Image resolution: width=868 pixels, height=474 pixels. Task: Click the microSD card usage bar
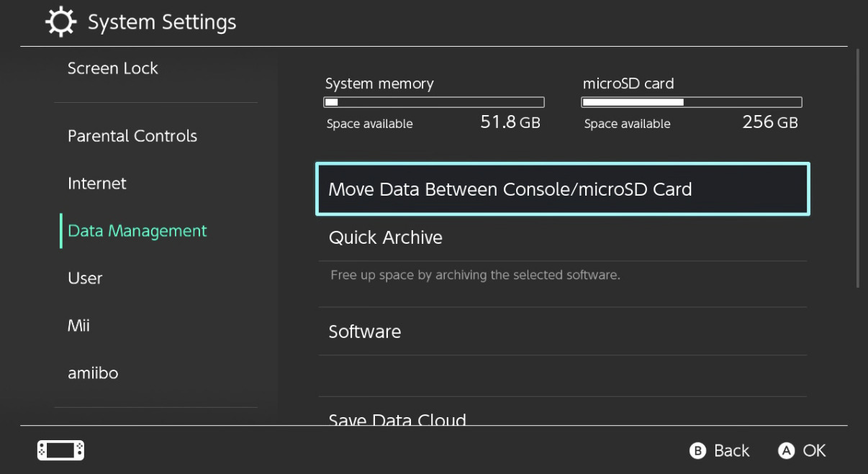[691, 102]
